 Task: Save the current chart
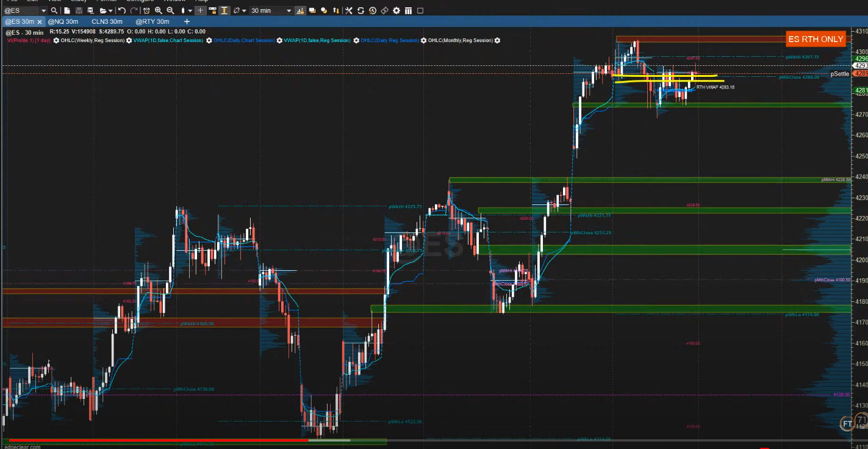(79, 10)
